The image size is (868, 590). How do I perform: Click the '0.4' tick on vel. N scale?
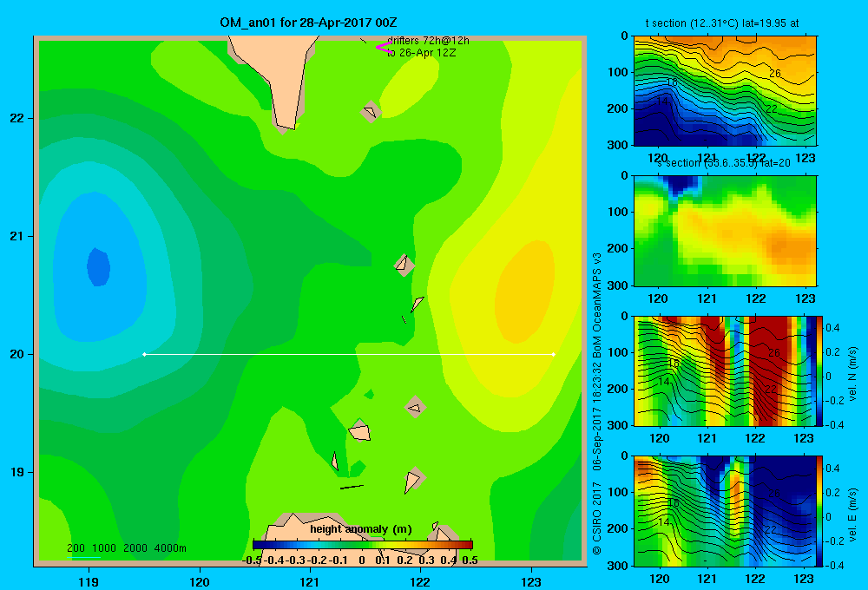coord(832,328)
